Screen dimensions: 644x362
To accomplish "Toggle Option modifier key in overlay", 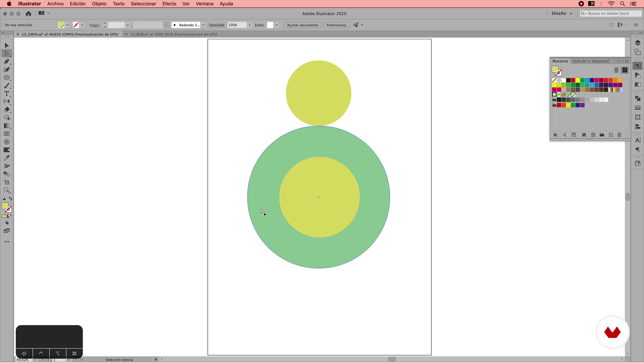I will pyautogui.click(x=58, y=353).
